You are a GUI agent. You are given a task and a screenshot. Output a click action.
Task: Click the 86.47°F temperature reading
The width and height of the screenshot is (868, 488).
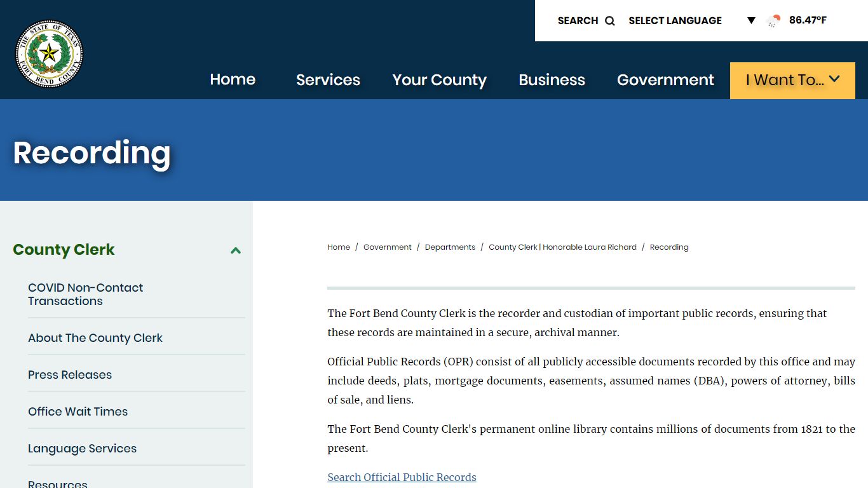pos(808,20)
